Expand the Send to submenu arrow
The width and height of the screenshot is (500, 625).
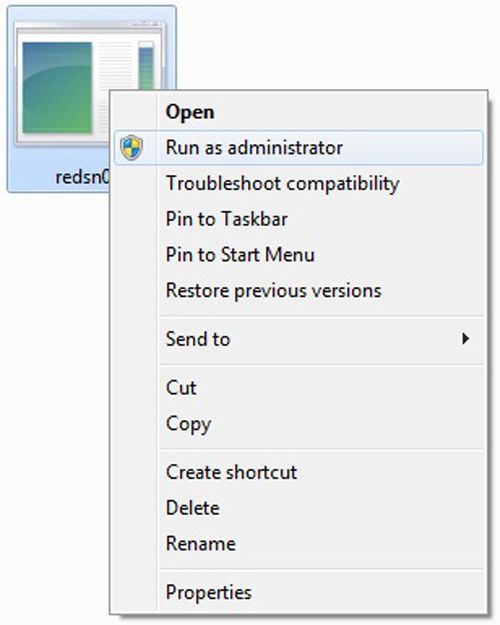pyautogui.click(x=465, y=339)
